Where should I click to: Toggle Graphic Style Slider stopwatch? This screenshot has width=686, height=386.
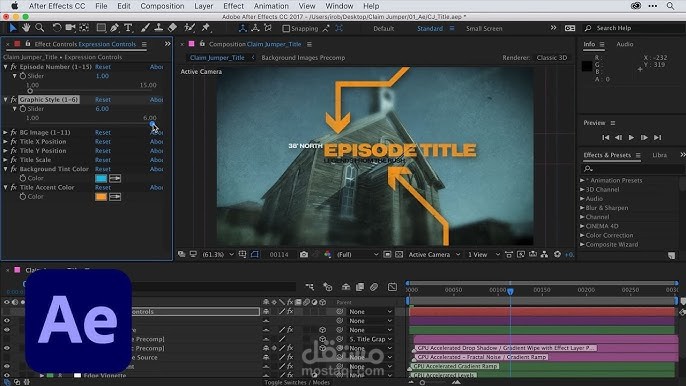coord(23,109)
